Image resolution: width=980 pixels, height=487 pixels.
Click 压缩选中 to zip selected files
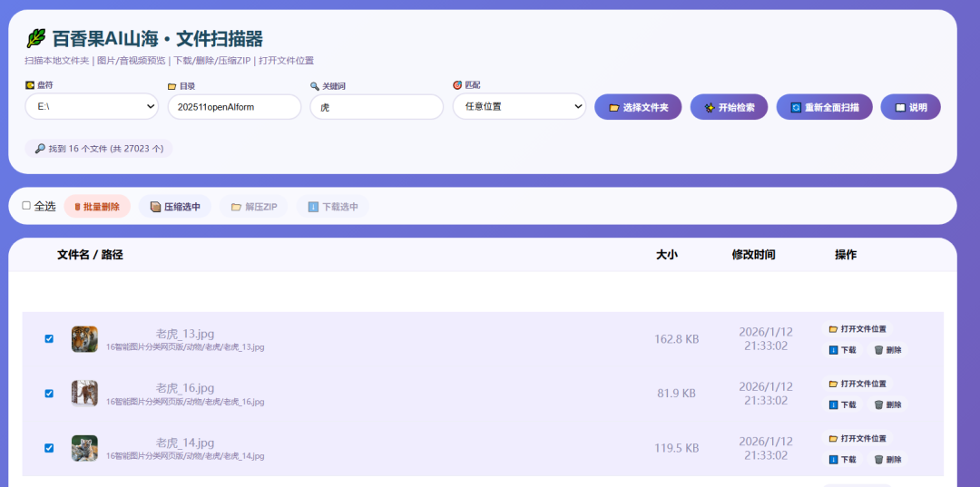175,207
